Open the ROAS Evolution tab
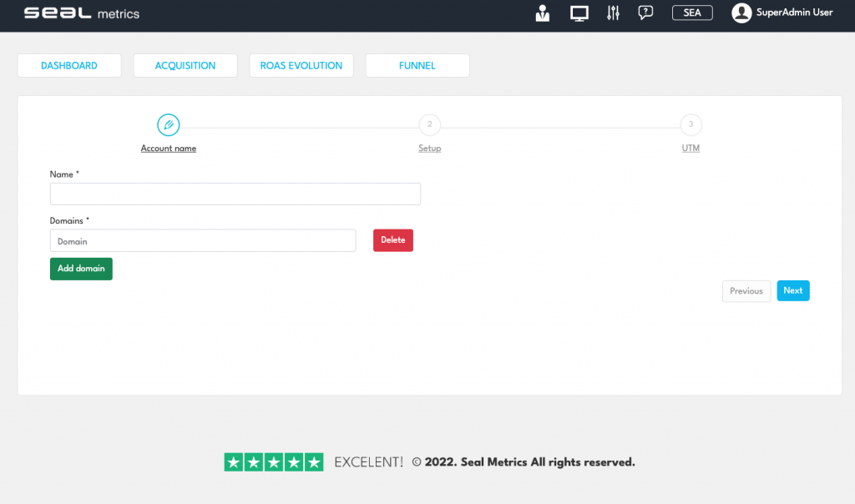 (301, 66)
